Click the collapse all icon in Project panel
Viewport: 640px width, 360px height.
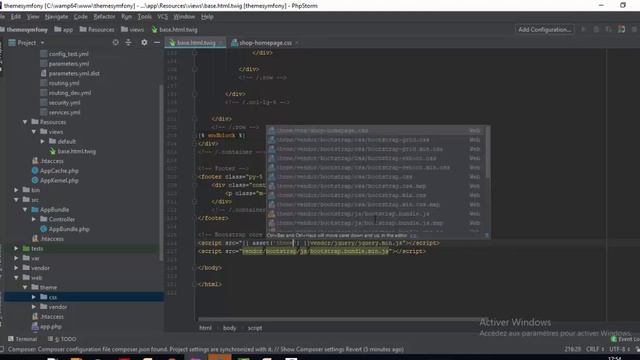tap(128, 42)
